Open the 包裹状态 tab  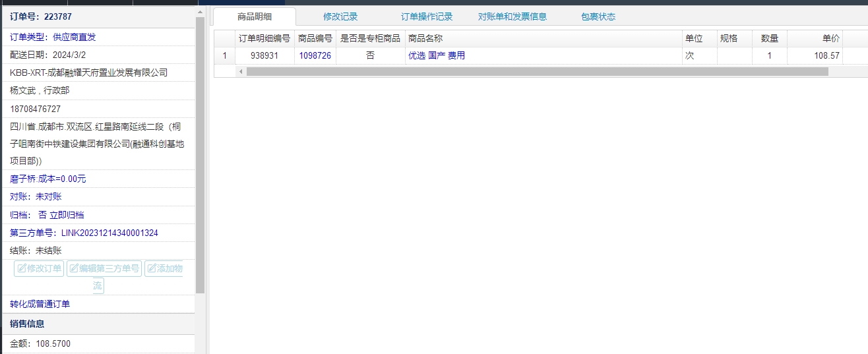(x=598, y=16)
